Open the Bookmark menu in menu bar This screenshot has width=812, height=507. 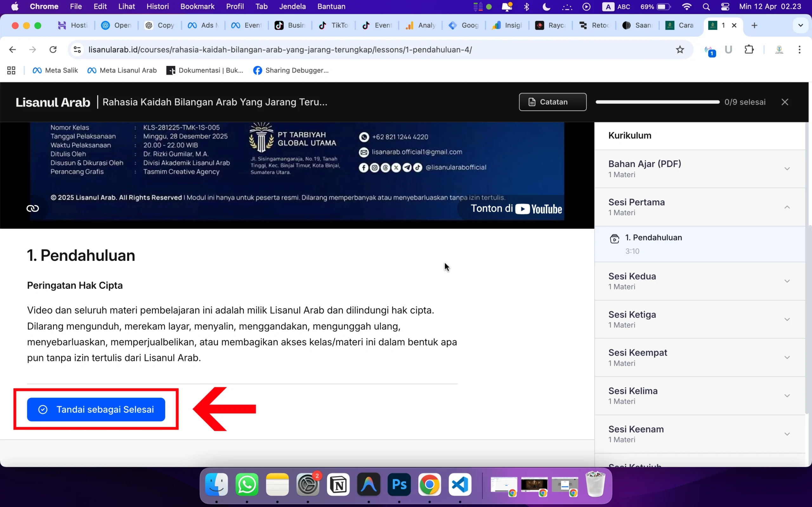click(x=197, y=7)
